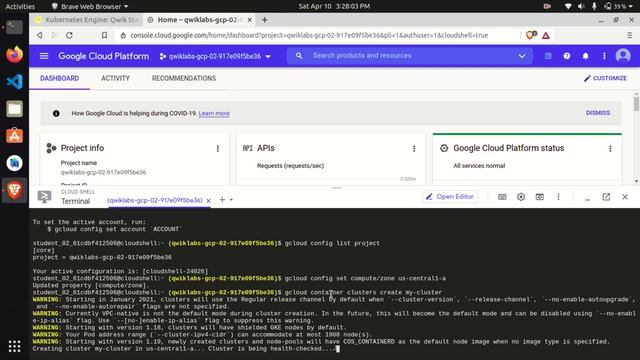Show all applications grid
This screenshot has height=360, width=640.
pyautogui.click(x=14, y=347)
